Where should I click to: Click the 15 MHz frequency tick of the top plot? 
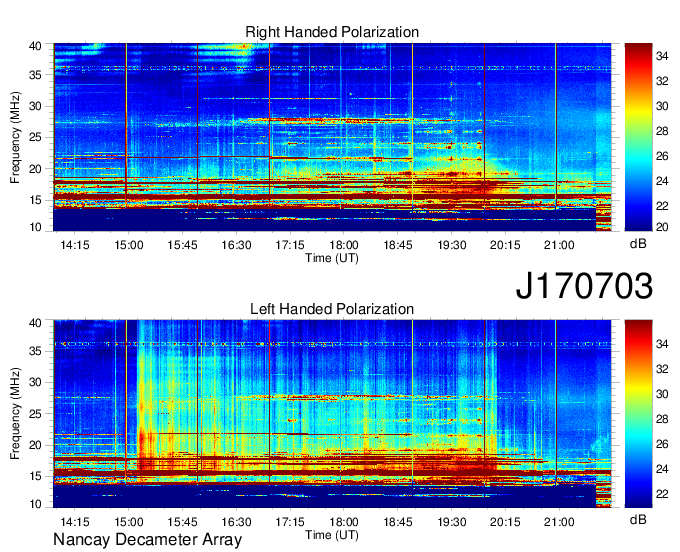point(36,200)
